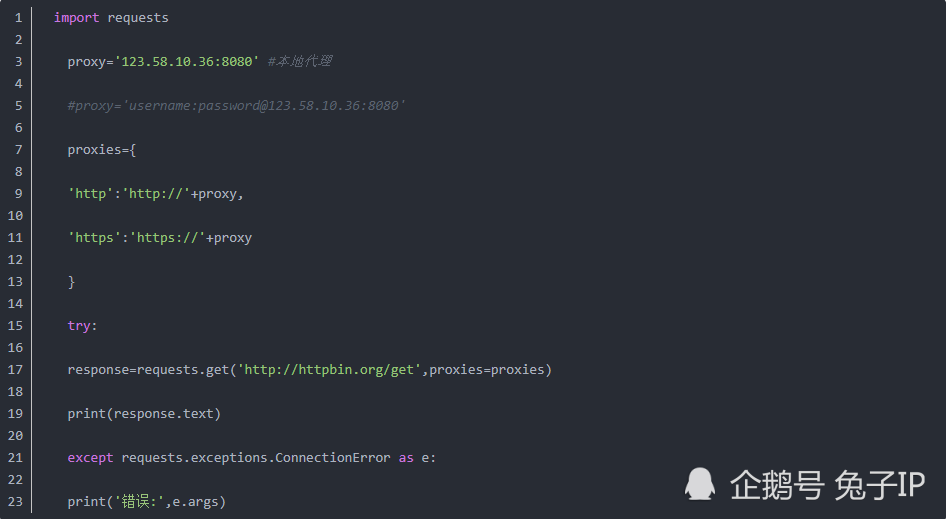Click line number 7 in the gutter
Image resolution: width=946 pixels, height=519 pixels.
tap(18, 150)
